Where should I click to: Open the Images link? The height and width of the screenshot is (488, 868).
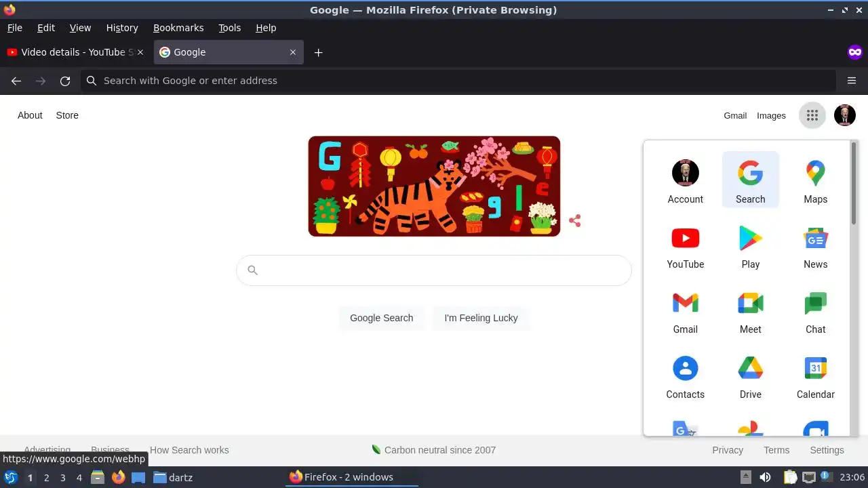tap(771, 116)
